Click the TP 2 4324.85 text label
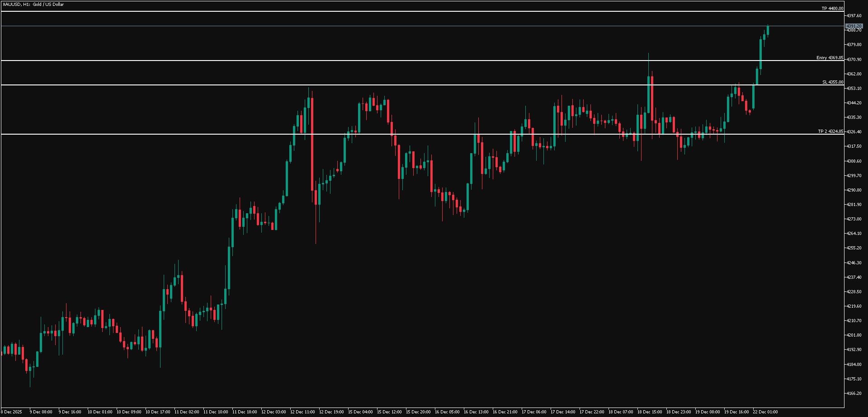Image resolution: width=868 pixels, height=417 pixels. point(830,131)
